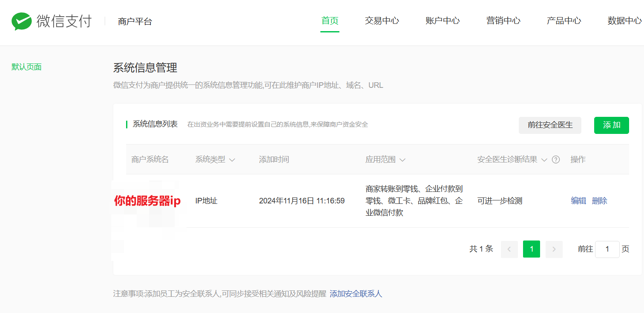Click the 前往 page number input
The width and height of the screenshot is (644, 313).
[607, 249]
